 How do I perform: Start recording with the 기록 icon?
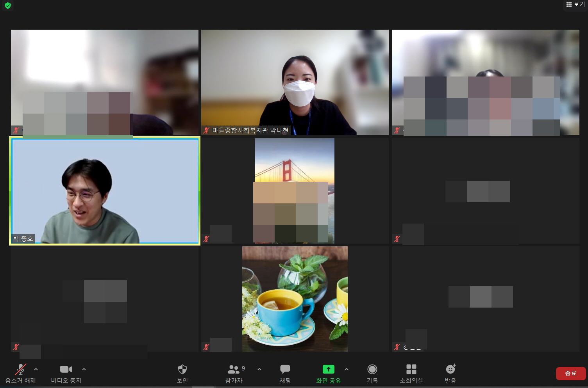372,370
